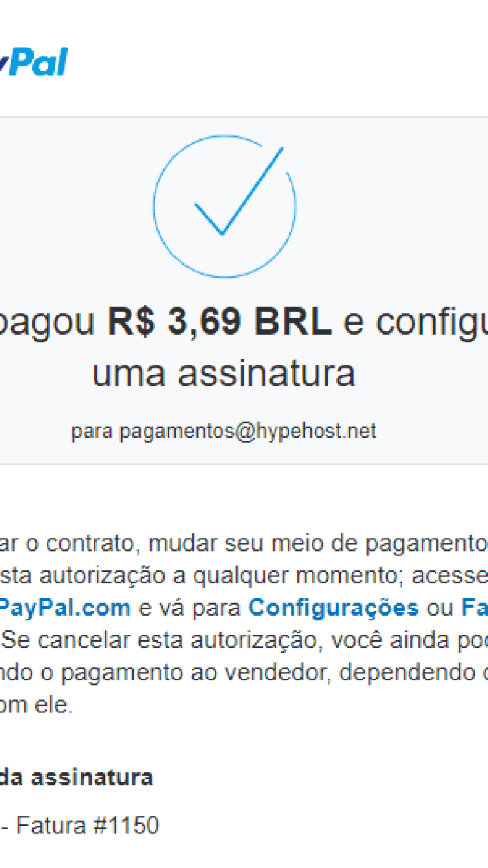Click the 'e vá para' text
This screenshot has height=868, width=488.
pos(189,608)
